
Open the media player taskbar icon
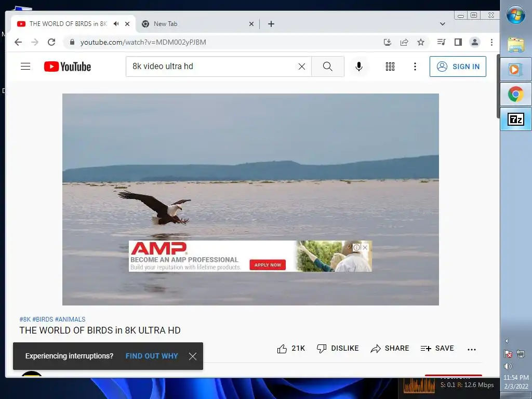(516, 70)
